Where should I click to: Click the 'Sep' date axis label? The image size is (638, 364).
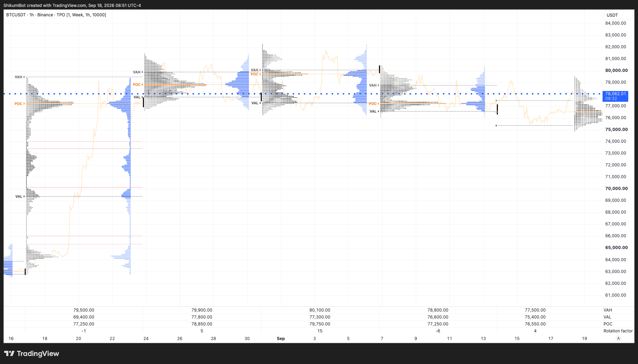coord(281,339)
